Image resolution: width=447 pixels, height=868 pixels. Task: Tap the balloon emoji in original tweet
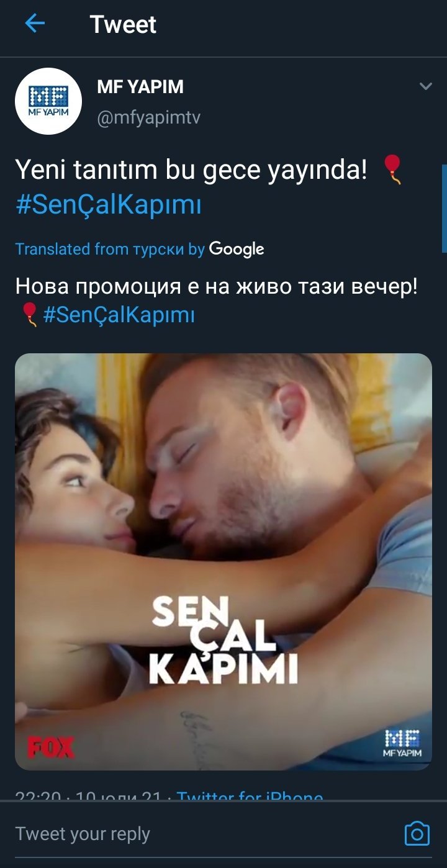393,170
